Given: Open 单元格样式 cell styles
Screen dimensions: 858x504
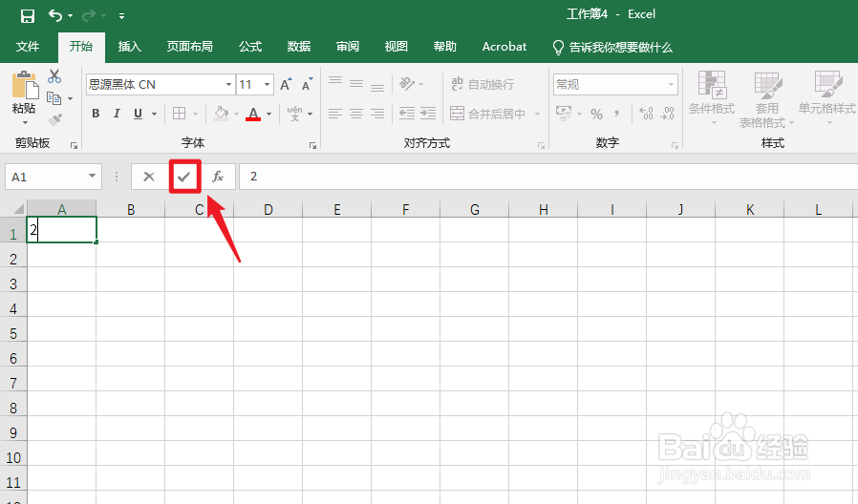Looking at the screenshot, I should tap(826, 97).
